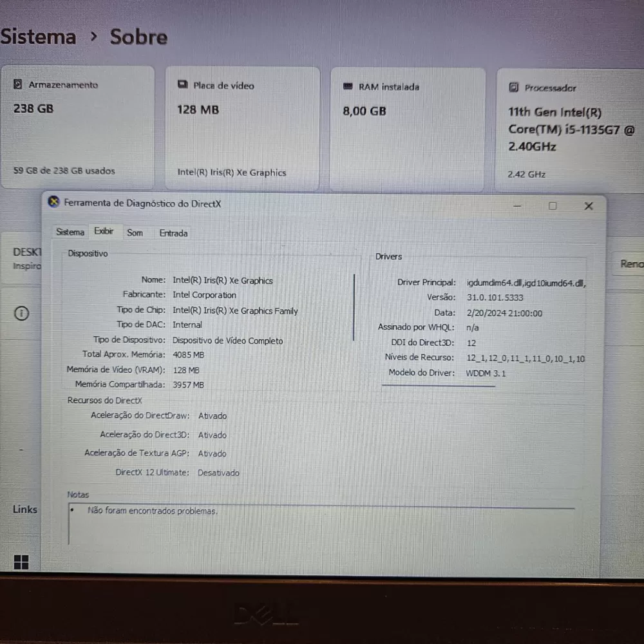Click the driver version '31.0.101.5333'
This screenshot has width=644, height=644.
pyautogui.click(x=495, y=298)
